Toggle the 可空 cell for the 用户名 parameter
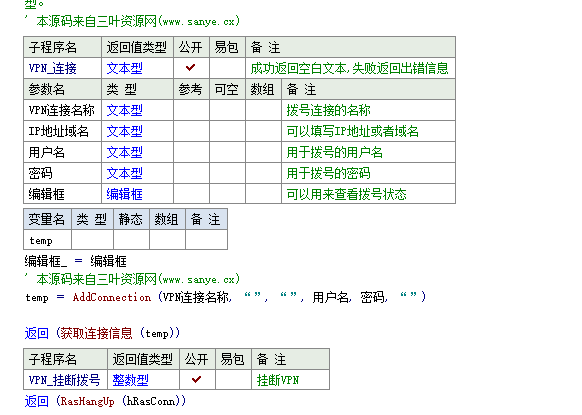The image size is (582, 415). 227,152
